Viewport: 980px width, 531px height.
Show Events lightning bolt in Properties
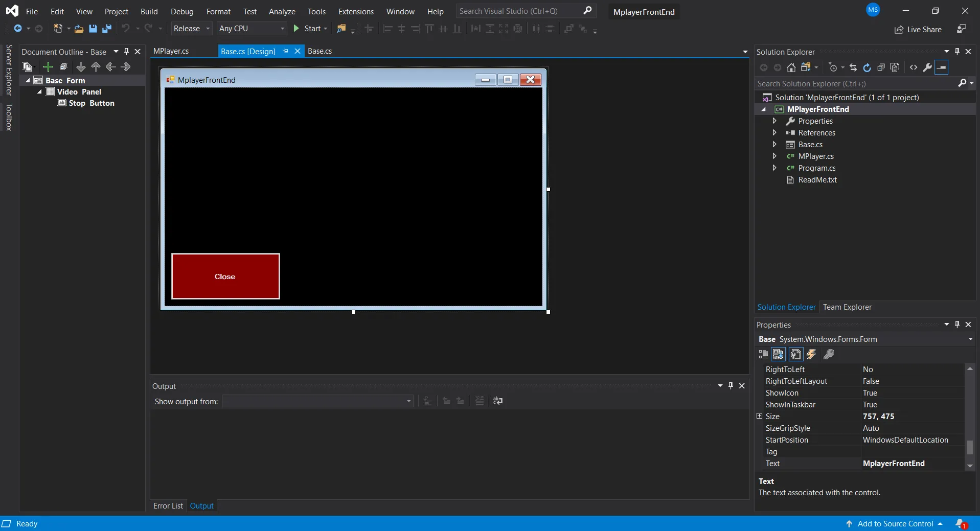[811, 354]
